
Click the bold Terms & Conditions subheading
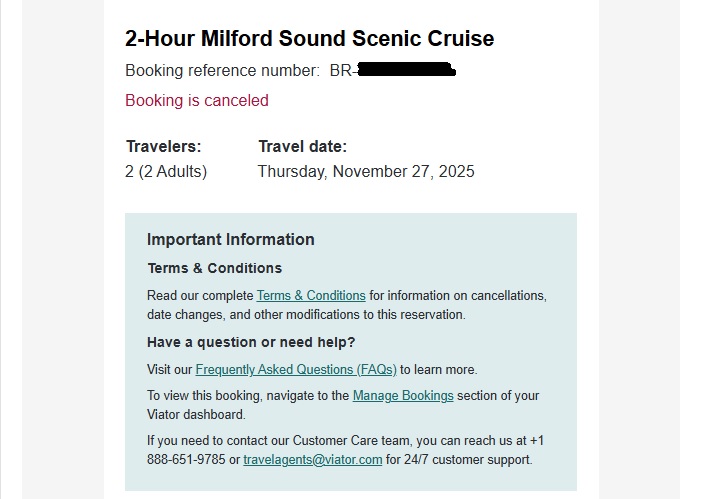[214, 268]
